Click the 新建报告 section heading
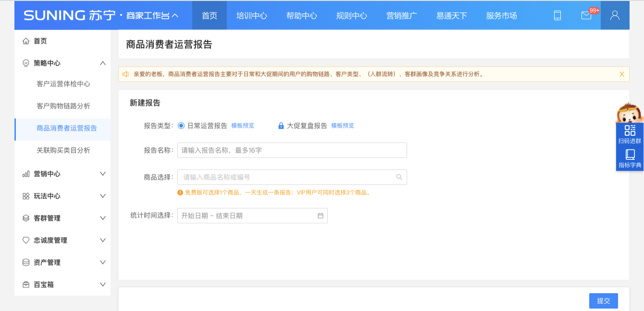 [145, 103]
